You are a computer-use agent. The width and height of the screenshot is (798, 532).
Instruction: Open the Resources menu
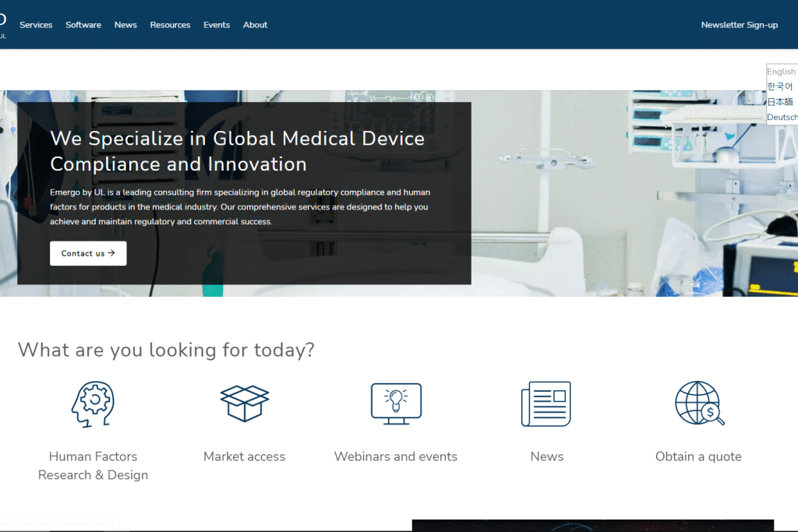pyautogui.click(x=170, y=25)
